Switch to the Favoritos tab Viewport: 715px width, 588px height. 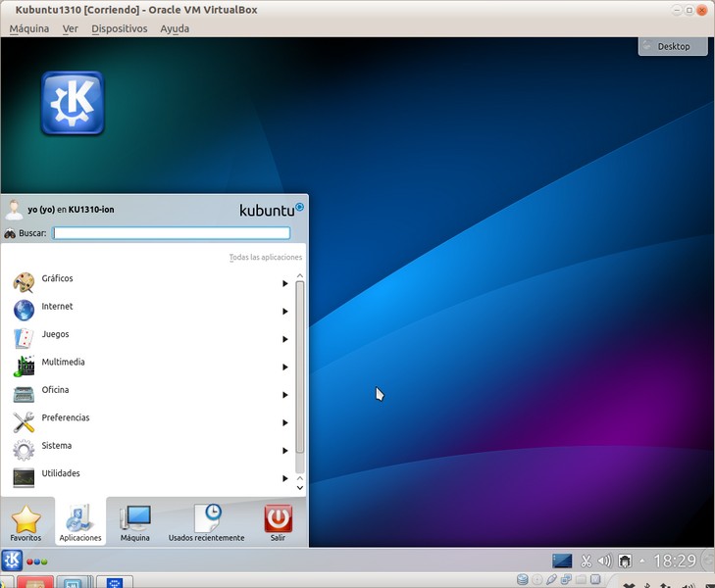point(26,522)
